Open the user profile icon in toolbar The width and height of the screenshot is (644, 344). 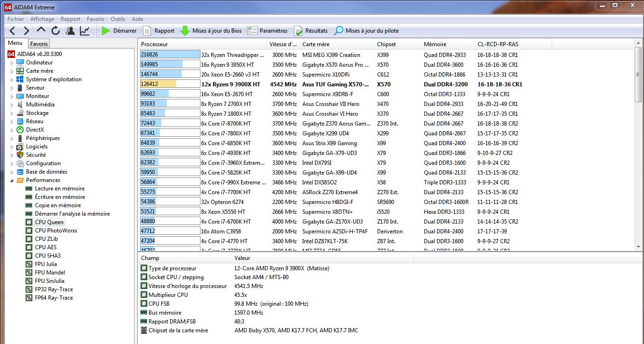coord(70,31)
